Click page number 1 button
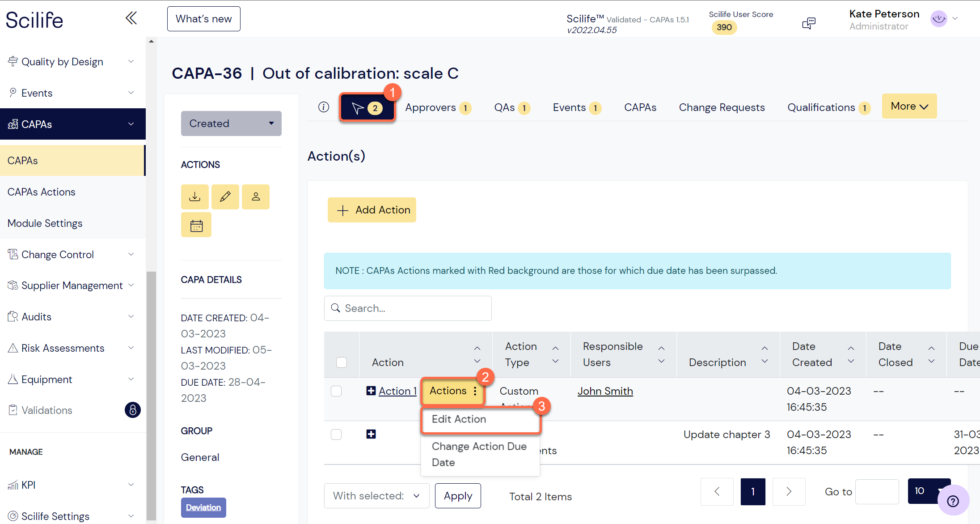The width and height of the screenshot is (980, 524). click(x=753, y=491)
